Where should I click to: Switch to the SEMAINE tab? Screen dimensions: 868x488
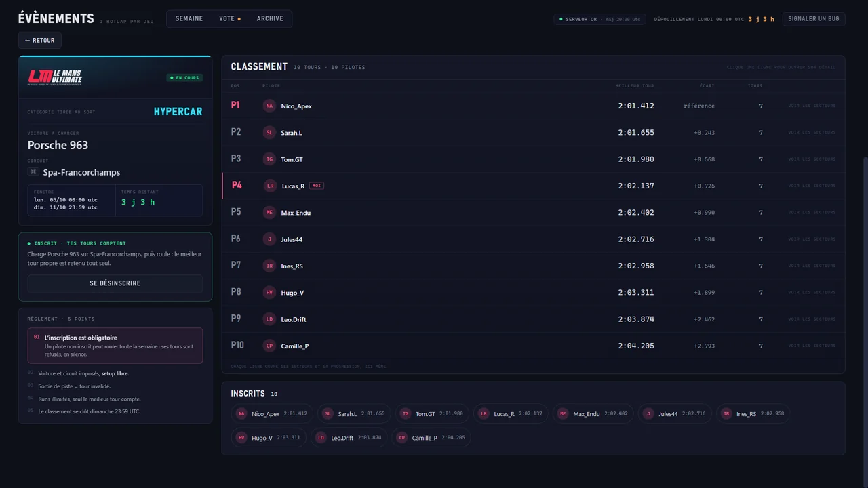point(189,19)
